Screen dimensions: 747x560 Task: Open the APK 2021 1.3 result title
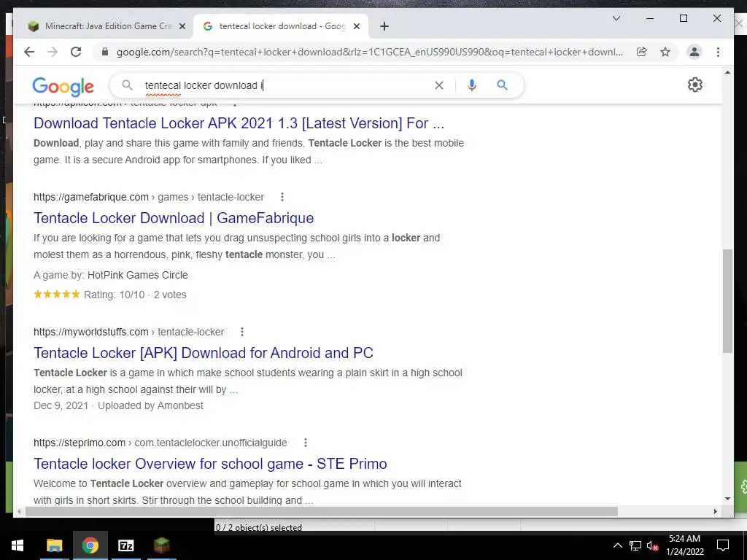[x=239, y=123]
